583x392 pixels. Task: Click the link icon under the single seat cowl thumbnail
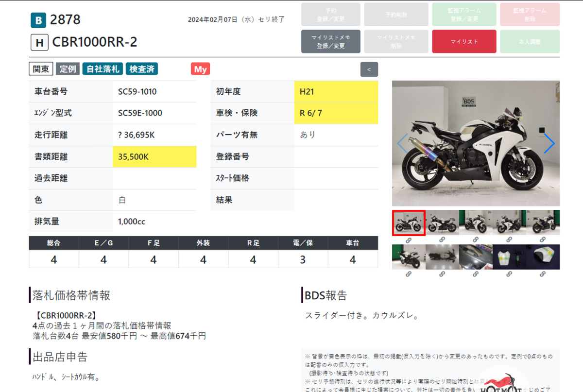543,274
